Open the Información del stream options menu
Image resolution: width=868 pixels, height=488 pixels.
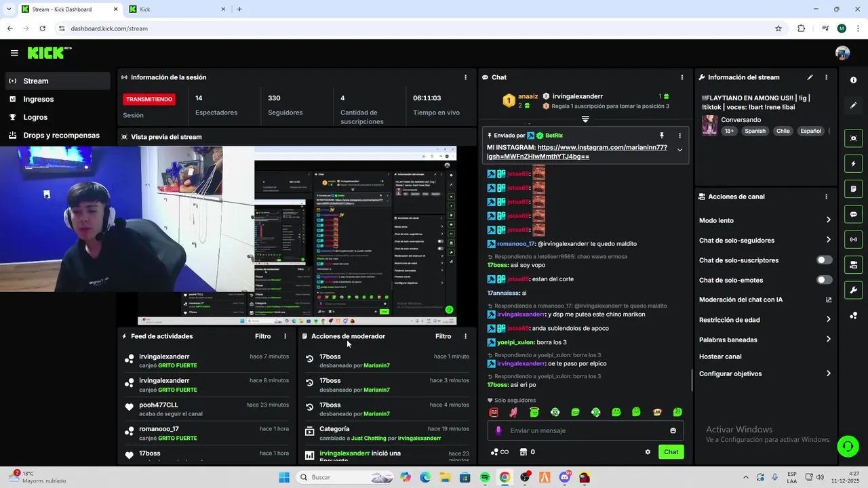click(826, 77)
